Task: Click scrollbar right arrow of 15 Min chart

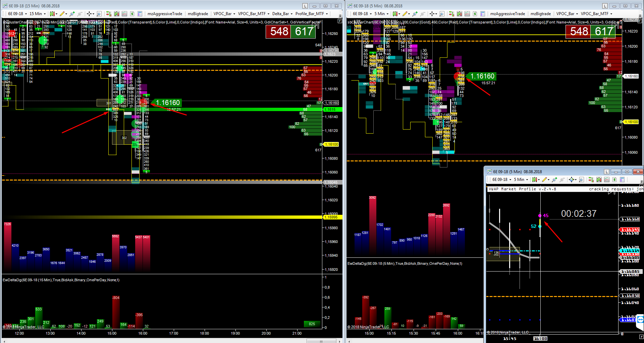Action: (339, 341)
